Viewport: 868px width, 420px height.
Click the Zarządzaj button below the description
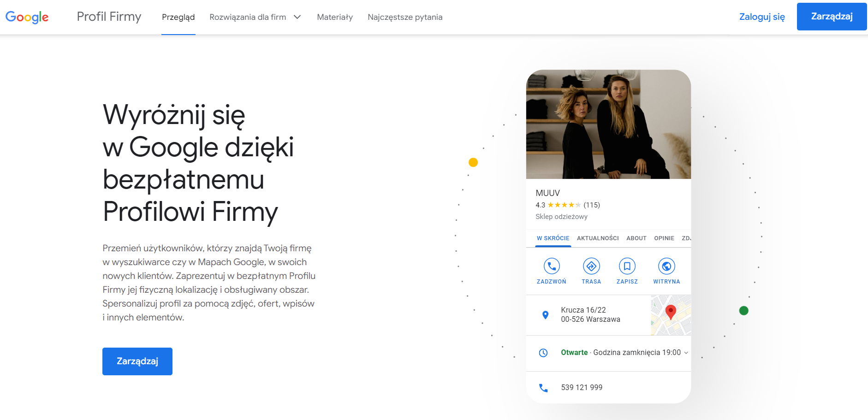click(x=137, y=361)
